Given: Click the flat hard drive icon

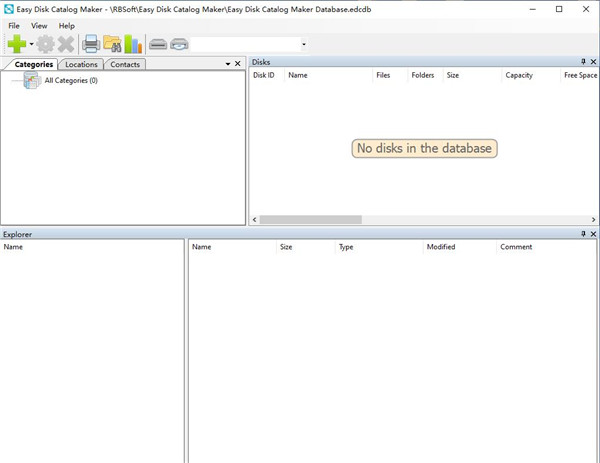Looking at the screenshot, I should click(158, 44).
